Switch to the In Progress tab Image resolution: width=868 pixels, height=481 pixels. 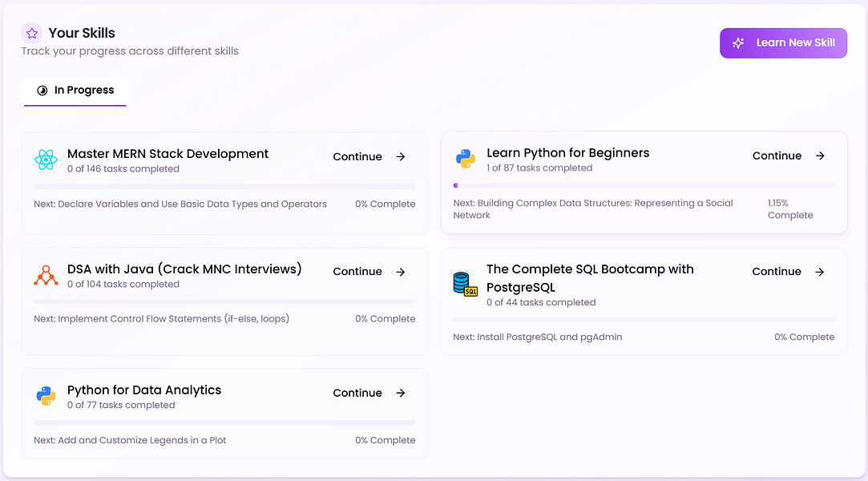tap(75, 91)
